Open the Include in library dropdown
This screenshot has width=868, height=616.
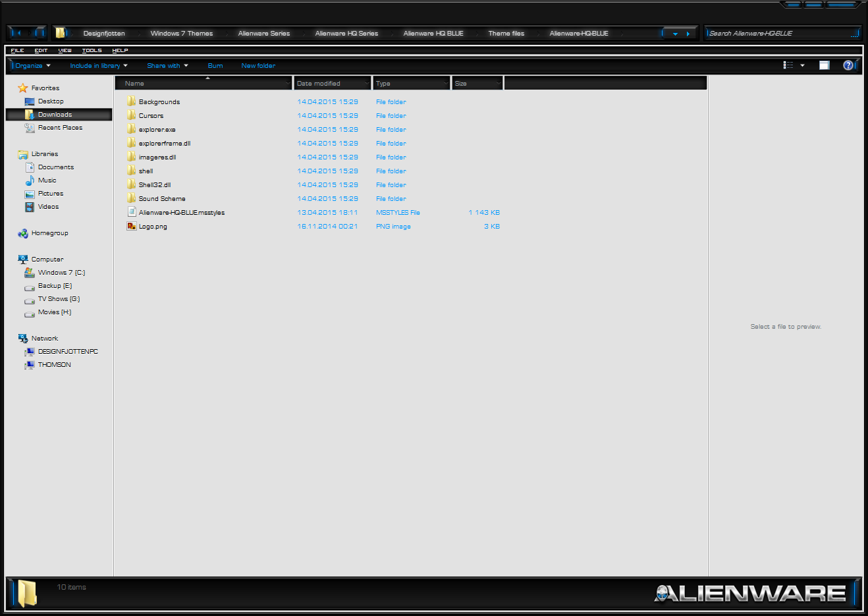(x=99, y=66)
